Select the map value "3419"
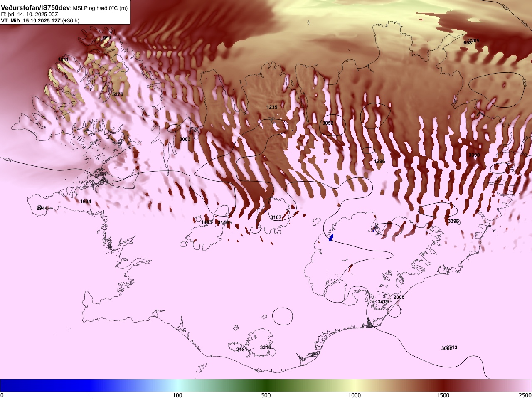This screenshot has width=532, height=399. [383, 302]
